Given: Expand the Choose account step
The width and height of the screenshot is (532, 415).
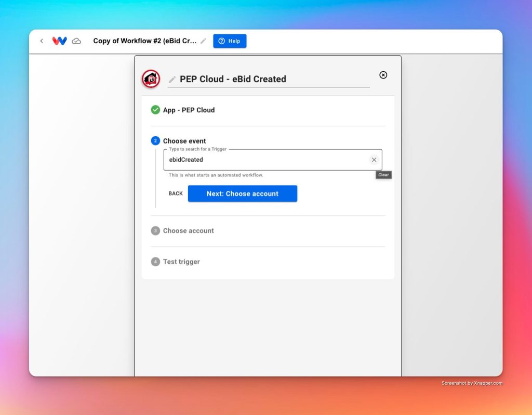Looking at the screenshot, I should [x=188, y=230].
